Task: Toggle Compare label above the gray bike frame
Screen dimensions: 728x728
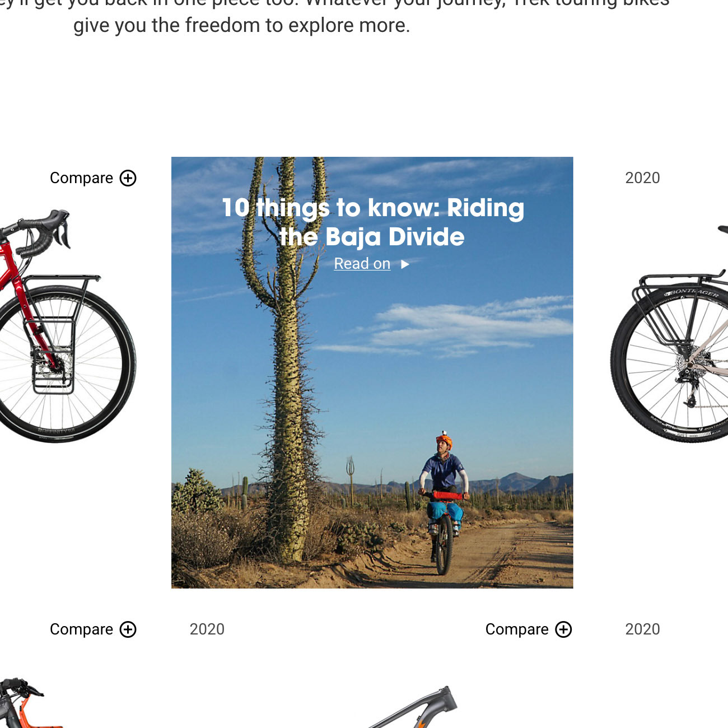Action: tap(517, 629)
